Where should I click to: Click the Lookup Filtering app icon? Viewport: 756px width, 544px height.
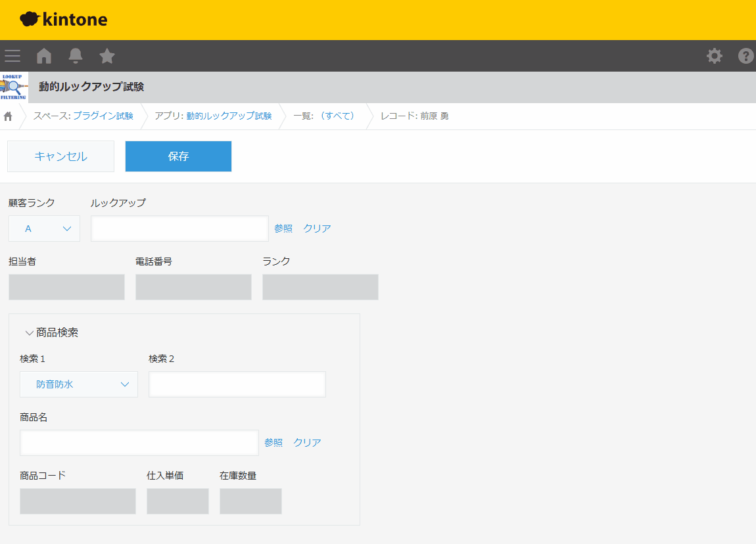coord(14,87)
